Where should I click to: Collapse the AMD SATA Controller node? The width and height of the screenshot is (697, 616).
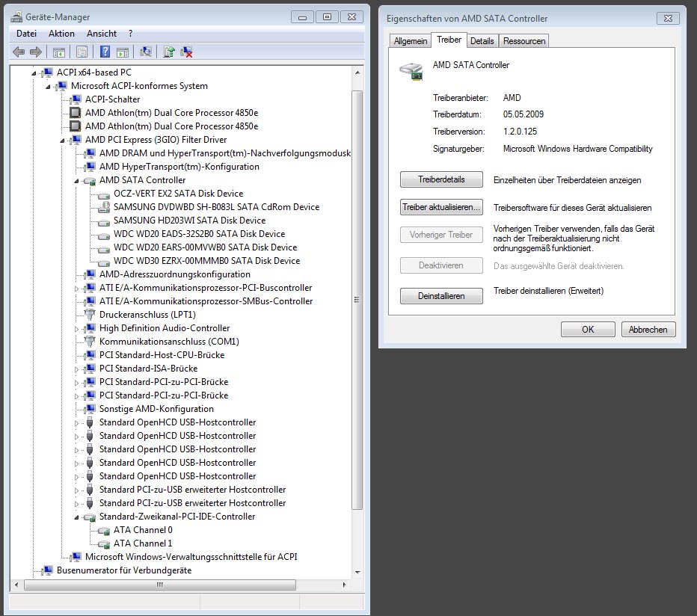click(x=76, y=181)
